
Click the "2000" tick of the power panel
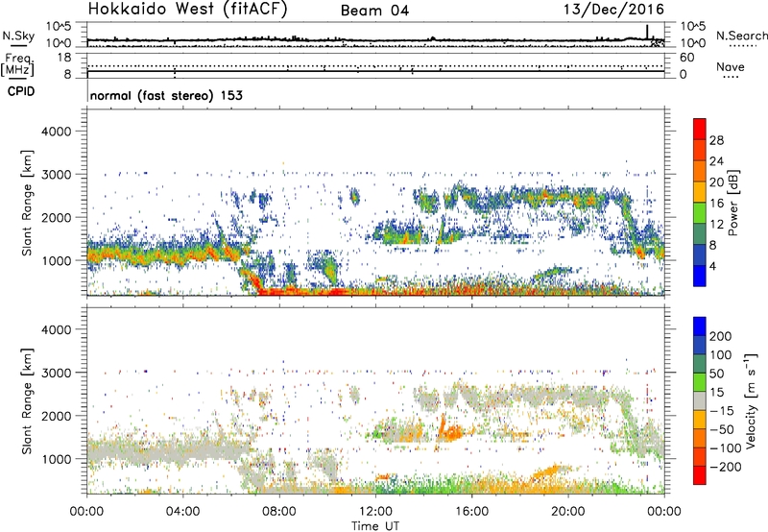(x=56, y=217)
